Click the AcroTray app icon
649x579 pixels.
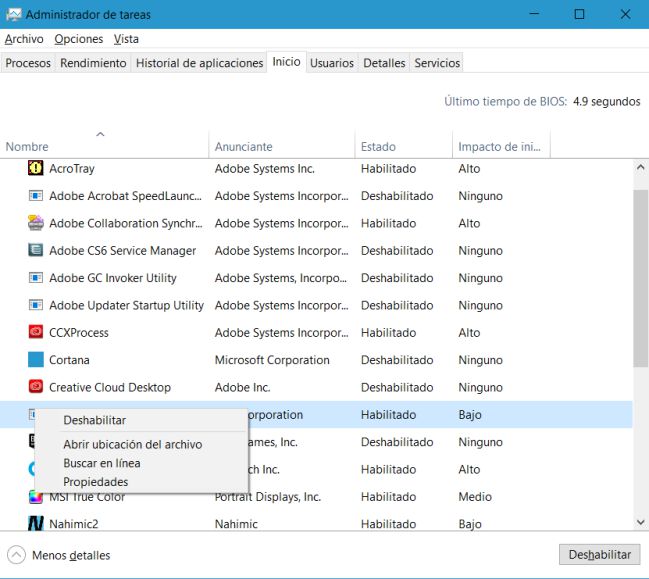coord(36,168)
